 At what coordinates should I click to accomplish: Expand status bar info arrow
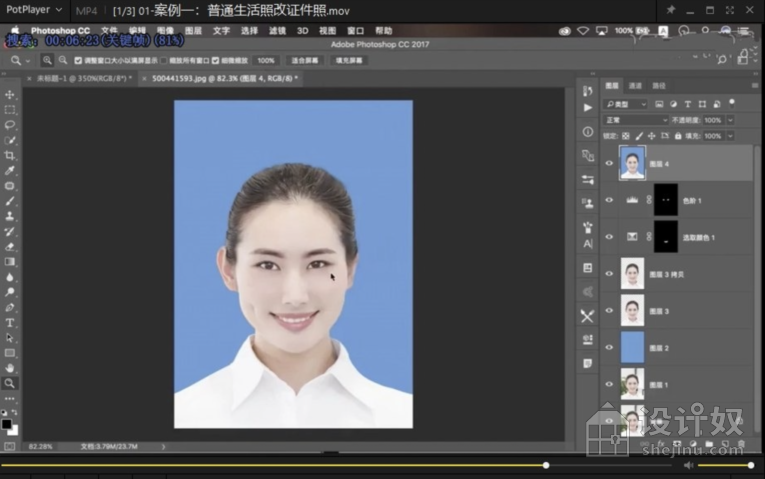tap(163, 446)
